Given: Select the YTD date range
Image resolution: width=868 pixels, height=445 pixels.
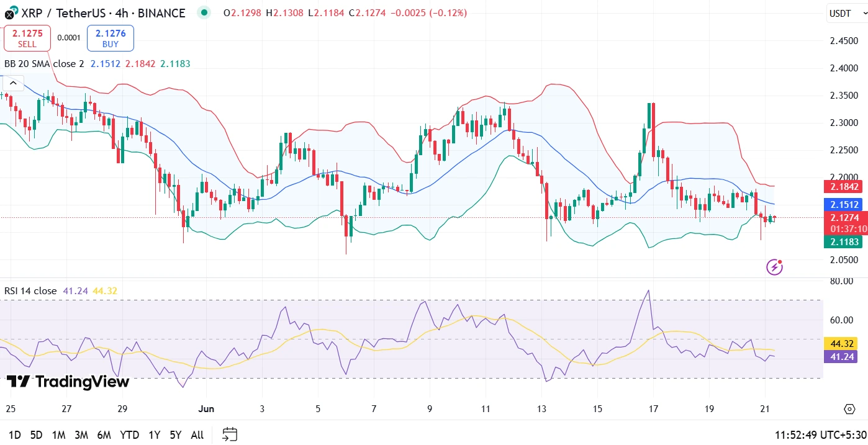Looking at the screenshot, I should (129, 435).
